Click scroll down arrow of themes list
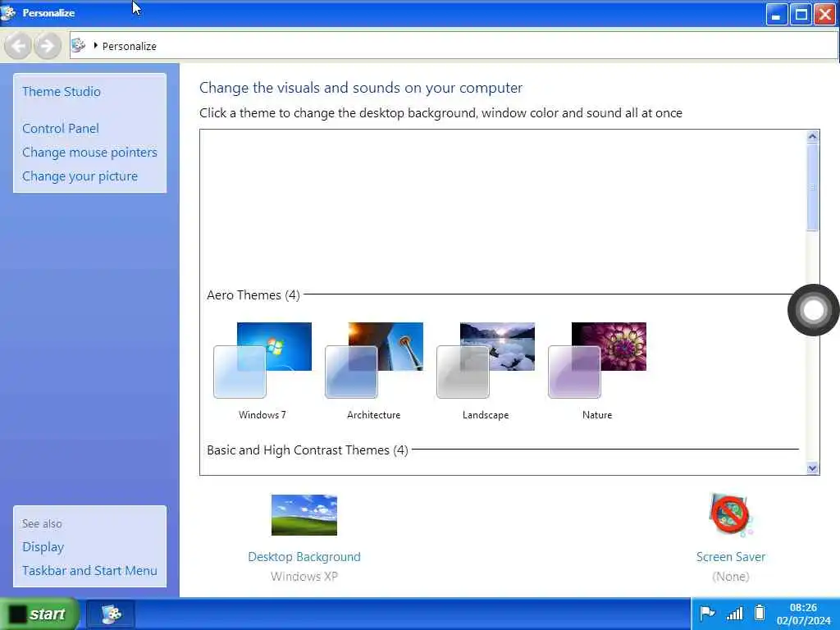Screen dimensions: 840x630 [x=812, y=468]
